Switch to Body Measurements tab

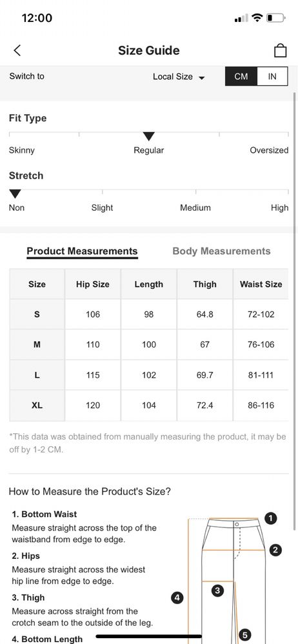point(221,251)
